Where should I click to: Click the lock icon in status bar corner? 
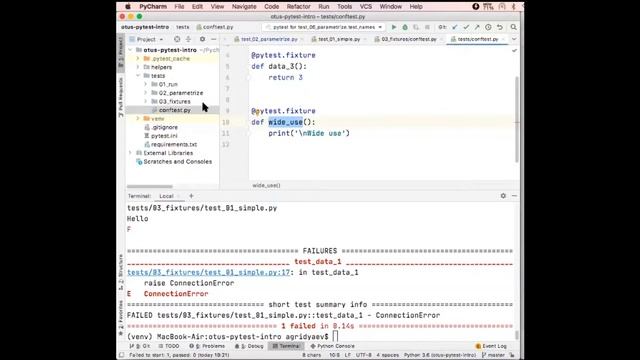[512, 355]
